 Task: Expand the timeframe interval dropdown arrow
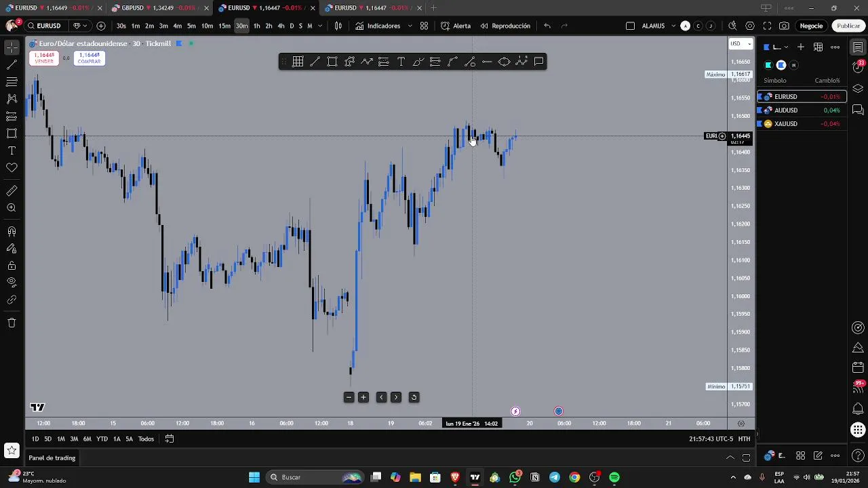(319, 26)
